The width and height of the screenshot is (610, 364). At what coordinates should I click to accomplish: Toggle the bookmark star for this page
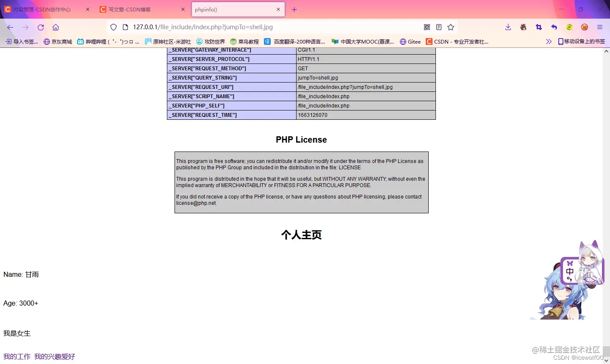450,27
